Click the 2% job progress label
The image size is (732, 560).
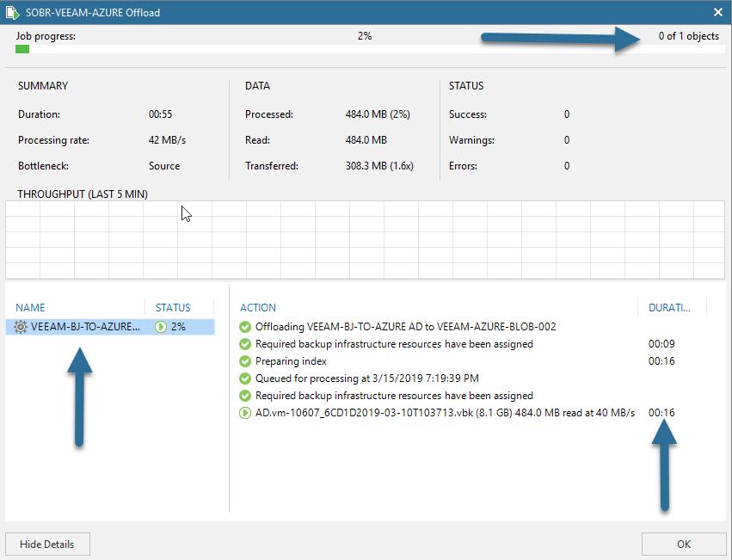(365, 36)
